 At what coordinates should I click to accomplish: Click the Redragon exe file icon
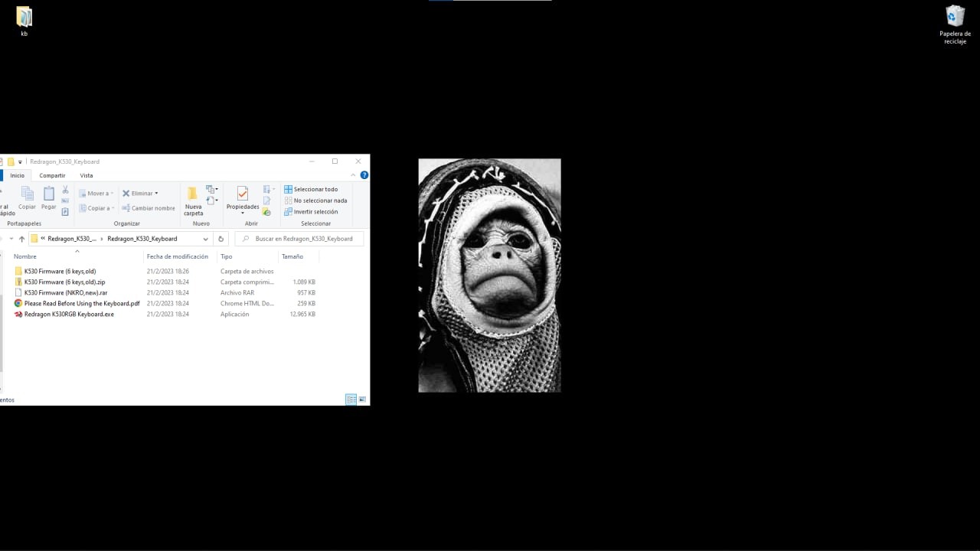(18, 314)
